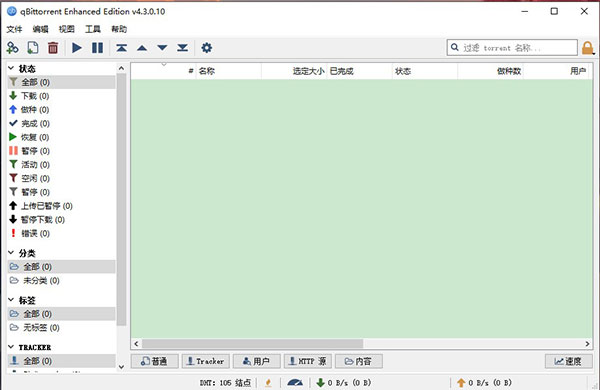
Task: Select the 未分类 (0) category
Action: point(61,281)
